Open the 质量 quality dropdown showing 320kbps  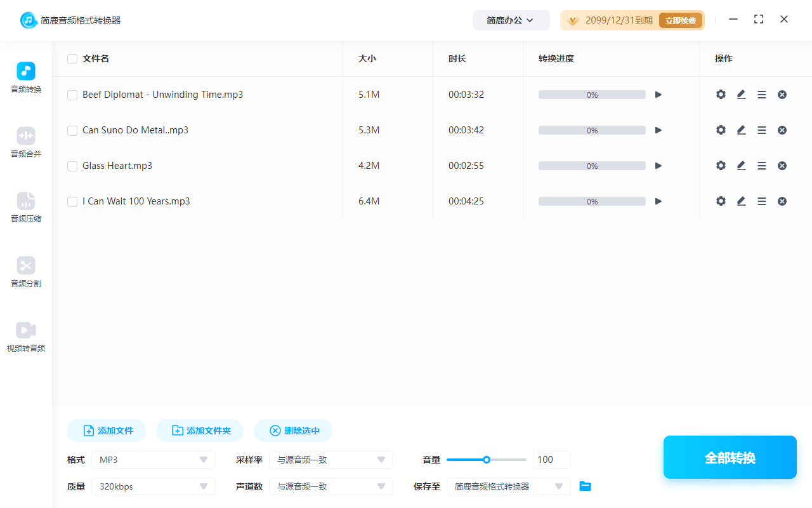coord(153,486)
